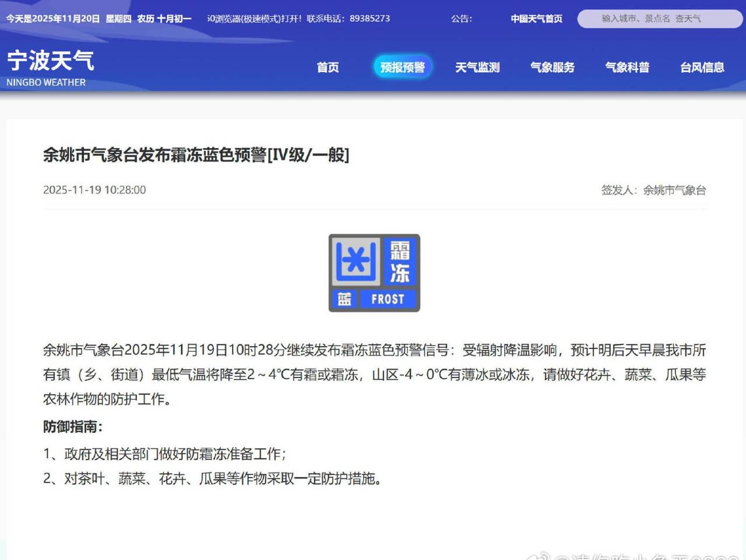Click the frost blue warning signal icon
Screen dimensions: 746x560
coord(374,273)
